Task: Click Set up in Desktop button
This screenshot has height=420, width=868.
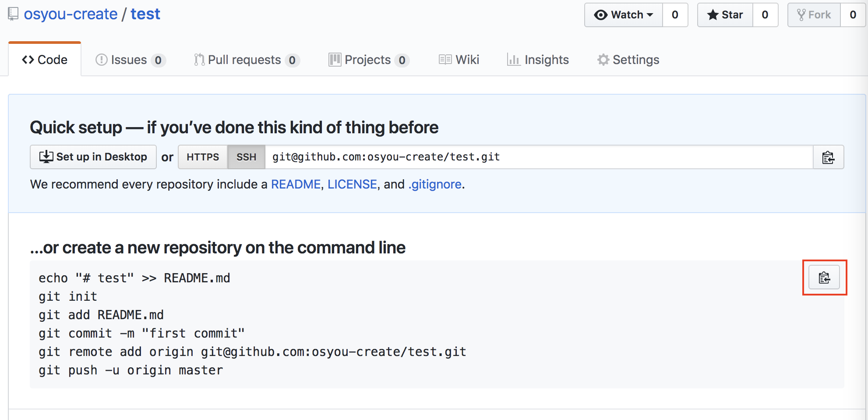Action: [x=93, y=157]
